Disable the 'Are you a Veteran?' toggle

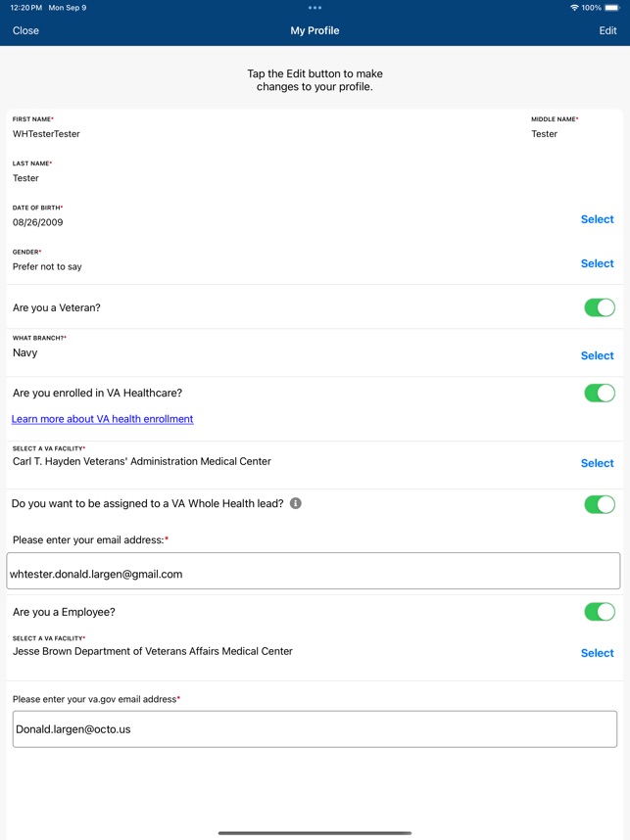[x=599, y=306]
